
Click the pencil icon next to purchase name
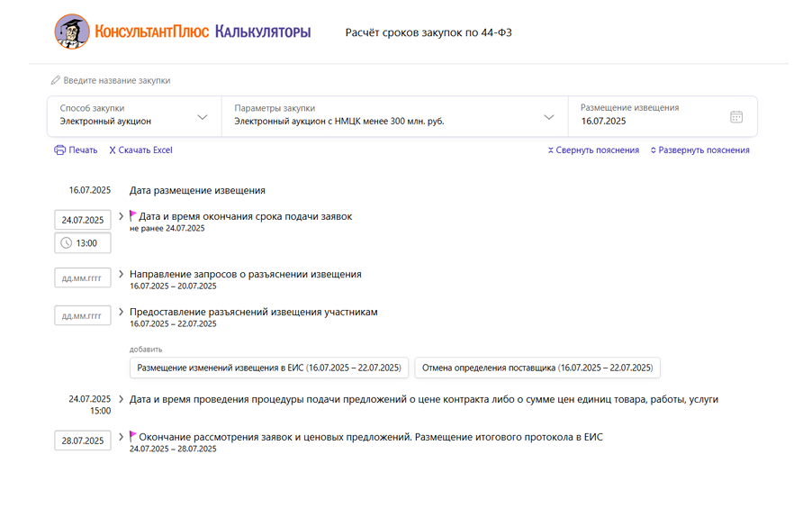56,80
